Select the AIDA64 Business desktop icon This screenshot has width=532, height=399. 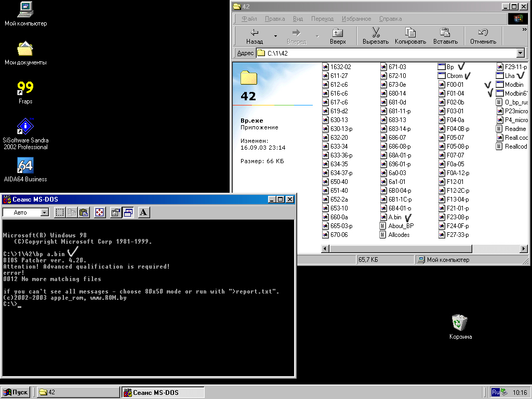point(25,166)
